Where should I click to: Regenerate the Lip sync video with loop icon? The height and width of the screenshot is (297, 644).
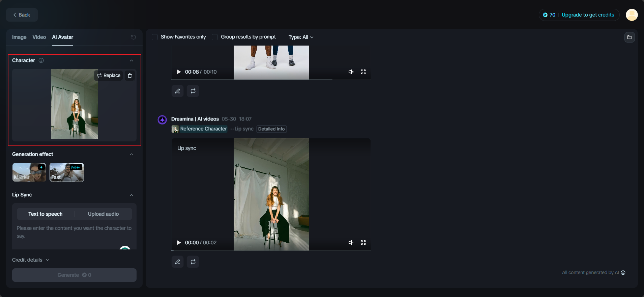click(193, 262)
